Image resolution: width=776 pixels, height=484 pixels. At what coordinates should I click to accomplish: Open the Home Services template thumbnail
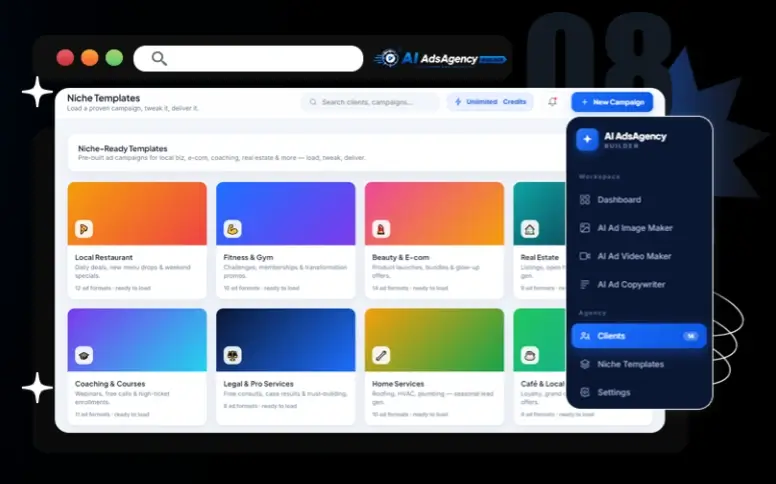[435, 340]
